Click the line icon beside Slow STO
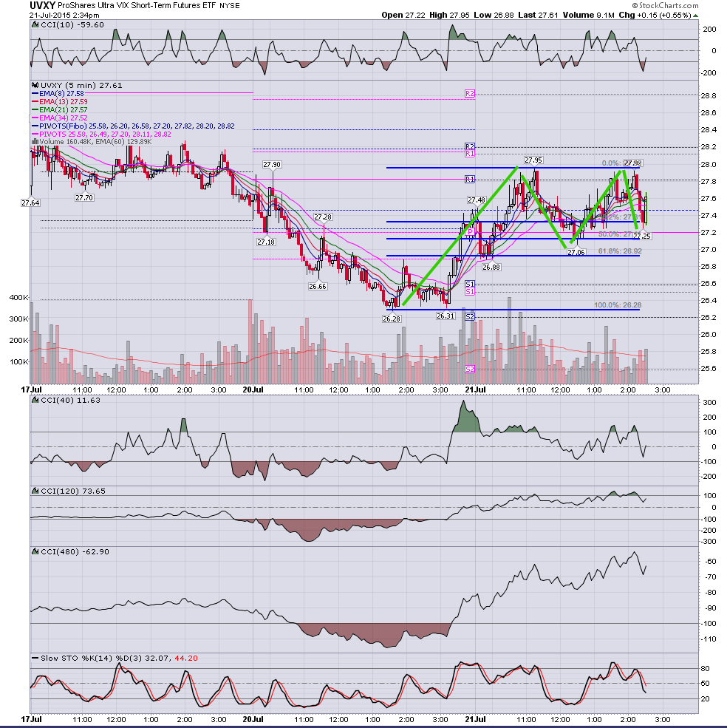 (35, 659)
